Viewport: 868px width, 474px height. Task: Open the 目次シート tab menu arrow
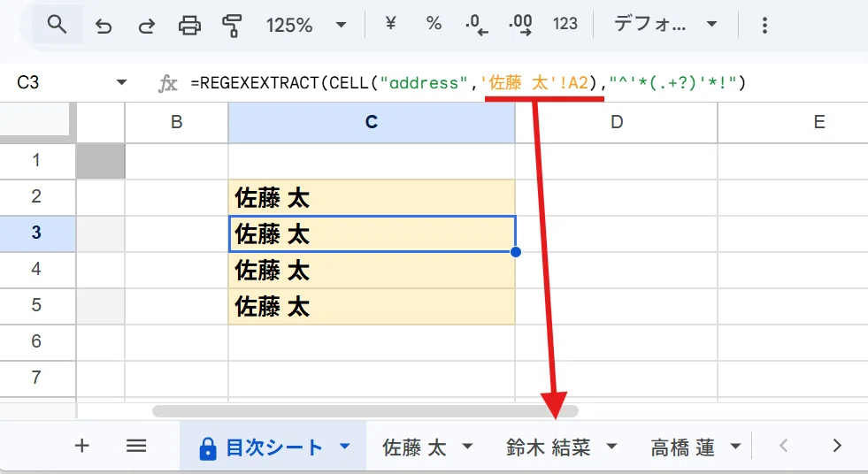click(x=345, y=447)
